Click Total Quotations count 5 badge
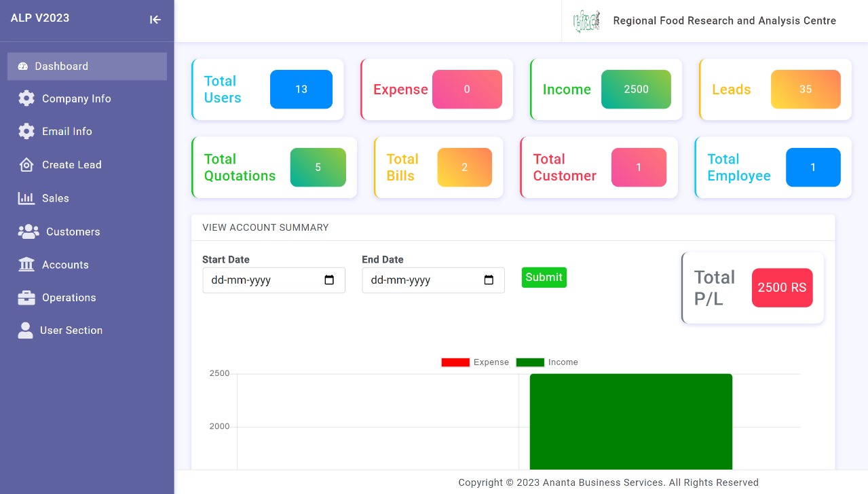Viewport: 868px width, 494px height. (x=318, y=167)
